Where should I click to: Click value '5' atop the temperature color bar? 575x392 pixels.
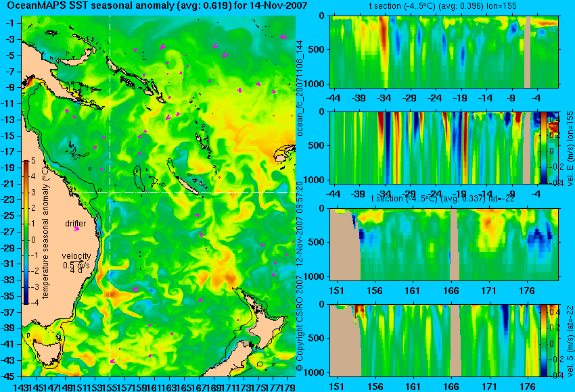[33, 160]
